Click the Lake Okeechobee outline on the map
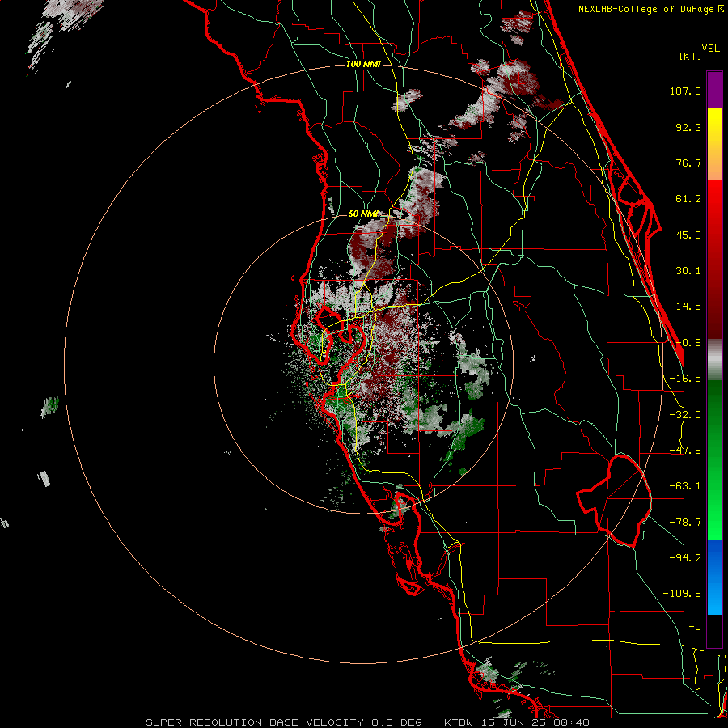 614,501
